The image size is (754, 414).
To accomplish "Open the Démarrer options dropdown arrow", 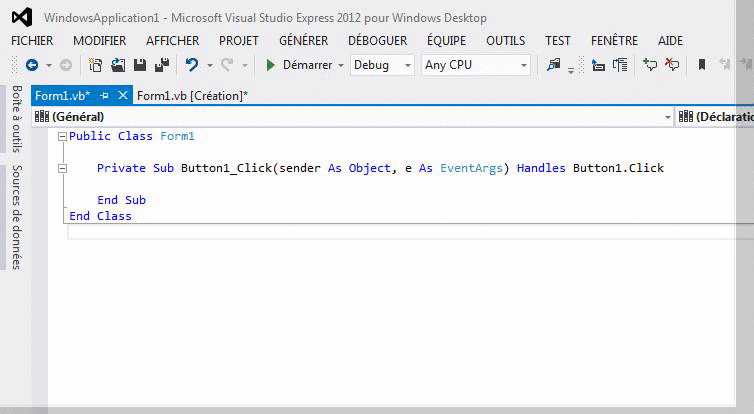I will pos(340,65).
